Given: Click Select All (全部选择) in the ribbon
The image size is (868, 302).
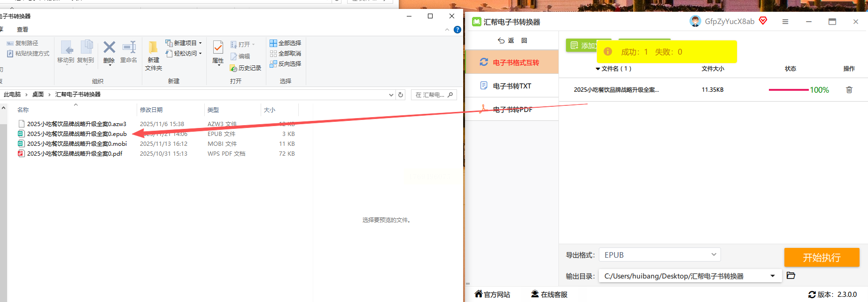Looking at the screenshot, I should pyautogui.click(x=286, y=43).
